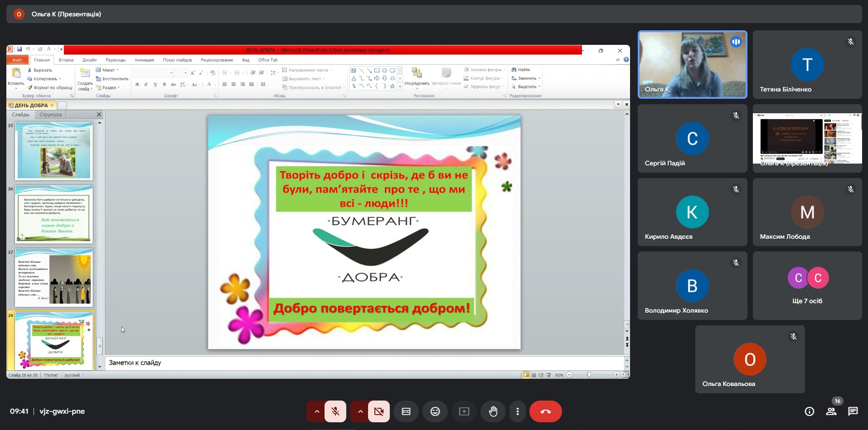The width and height of the screenshot is (868, 430).
Task: Click the present screen icon
Action: 464,411
